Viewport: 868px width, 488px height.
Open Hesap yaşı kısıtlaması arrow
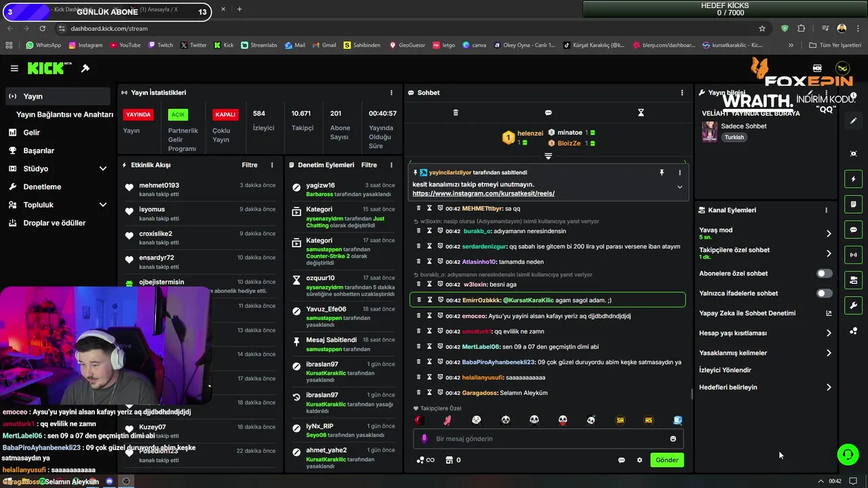pos(829,333)
